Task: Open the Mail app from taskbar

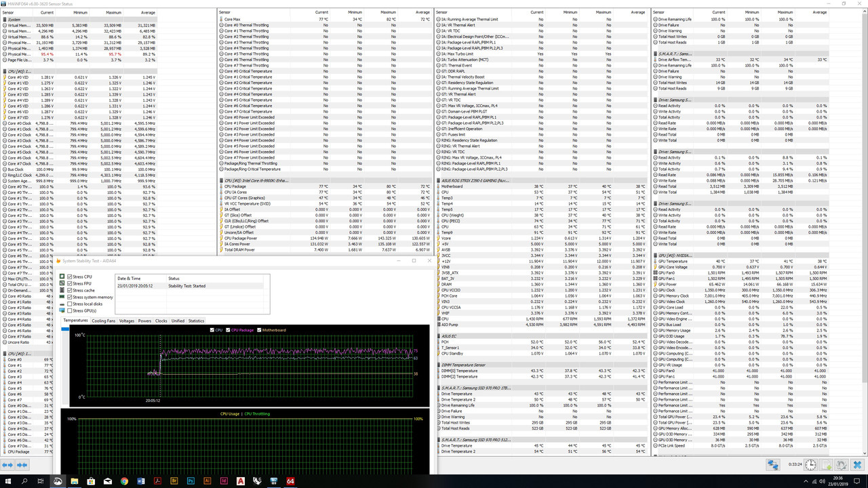Action: coord(107,481)
